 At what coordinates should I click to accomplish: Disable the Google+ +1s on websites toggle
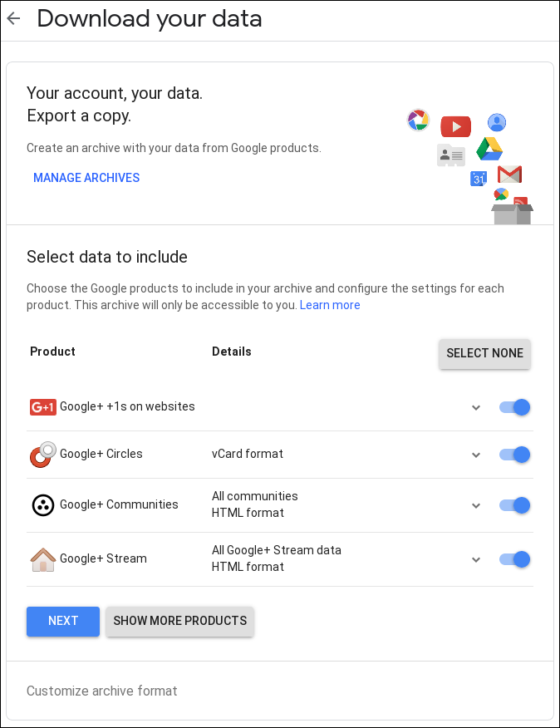pyautogui.click(x=514, y=407)
